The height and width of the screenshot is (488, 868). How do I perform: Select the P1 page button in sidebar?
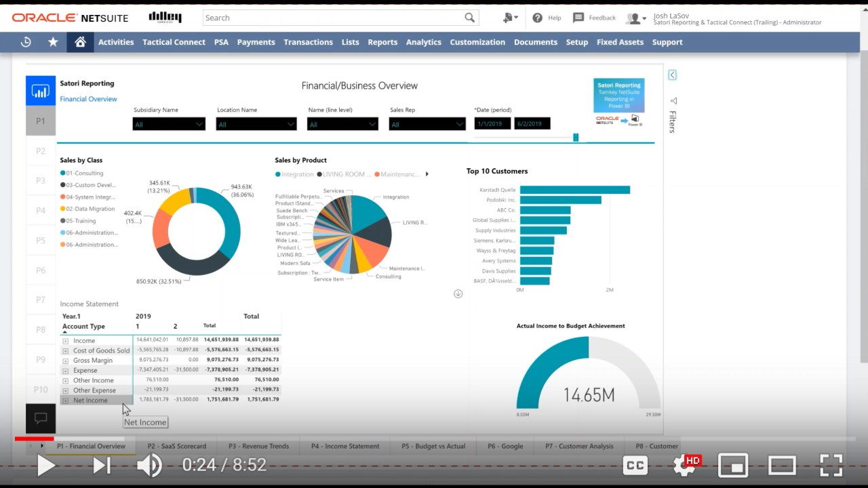tap(41, 121)
